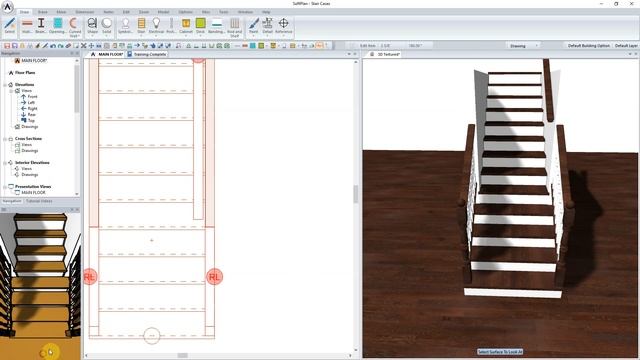Open the Paint tool dropdown arrow
Viewport: 640px width, 360px height.
point(253,36)
